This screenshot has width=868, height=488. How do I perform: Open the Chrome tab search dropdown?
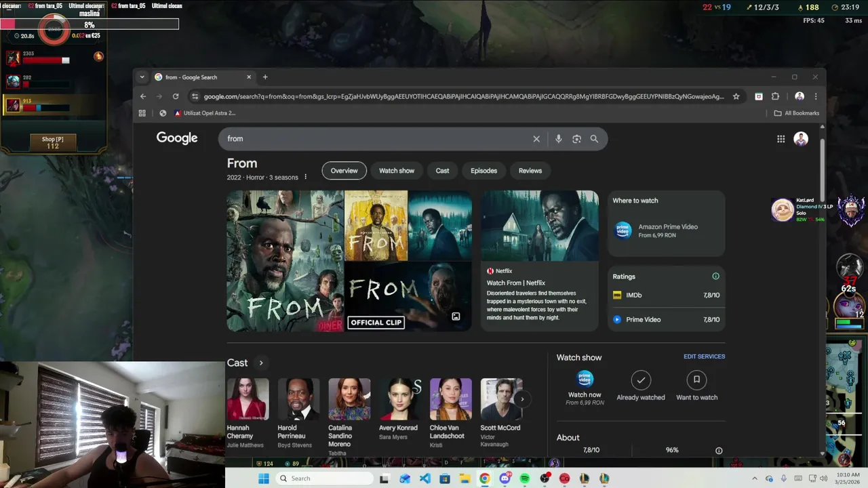(x=142, y=77)
